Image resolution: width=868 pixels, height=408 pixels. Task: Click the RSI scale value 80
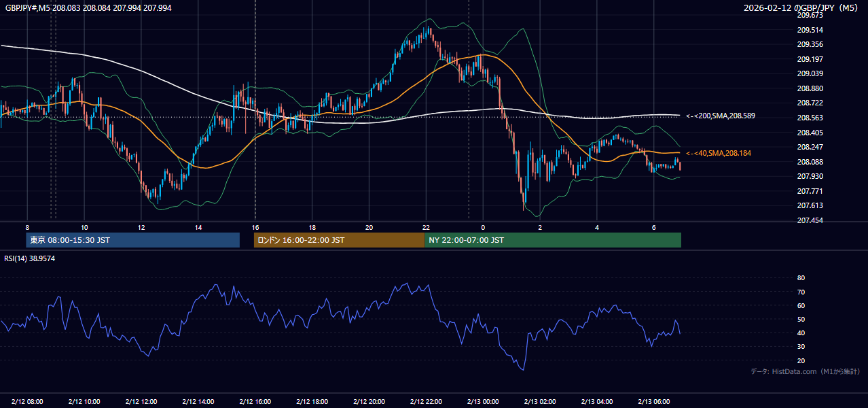pos(801,278)
